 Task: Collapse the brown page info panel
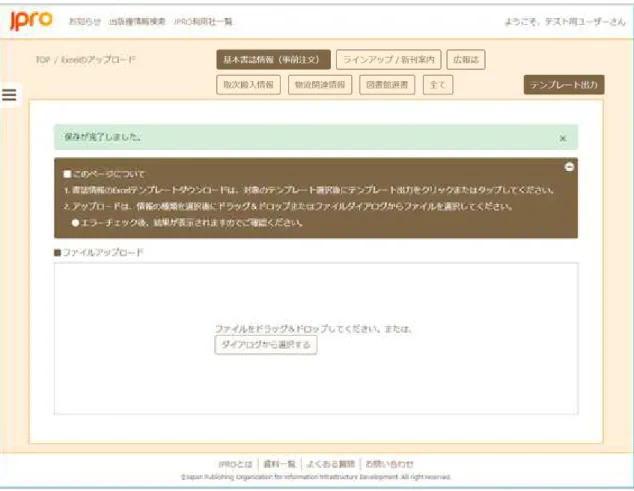pos(569,167)
